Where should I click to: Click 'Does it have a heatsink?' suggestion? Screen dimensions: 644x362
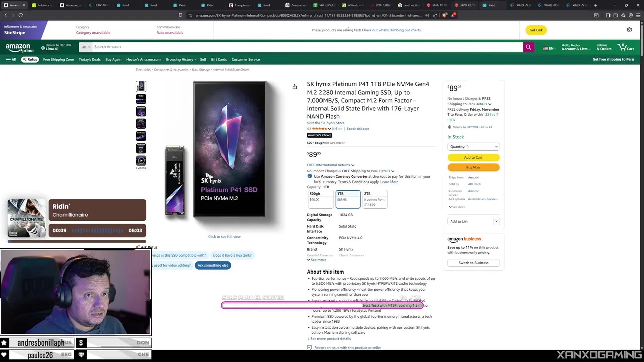(x=232, y=255)
